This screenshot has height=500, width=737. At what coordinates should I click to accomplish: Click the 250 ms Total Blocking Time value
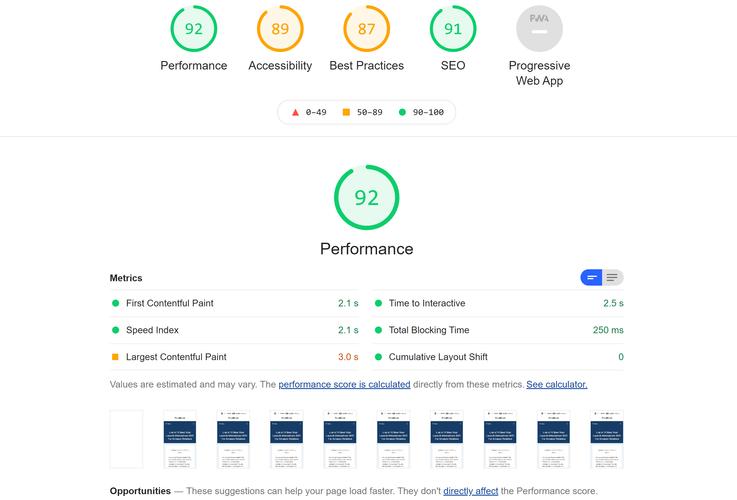(x=608, y=330)
